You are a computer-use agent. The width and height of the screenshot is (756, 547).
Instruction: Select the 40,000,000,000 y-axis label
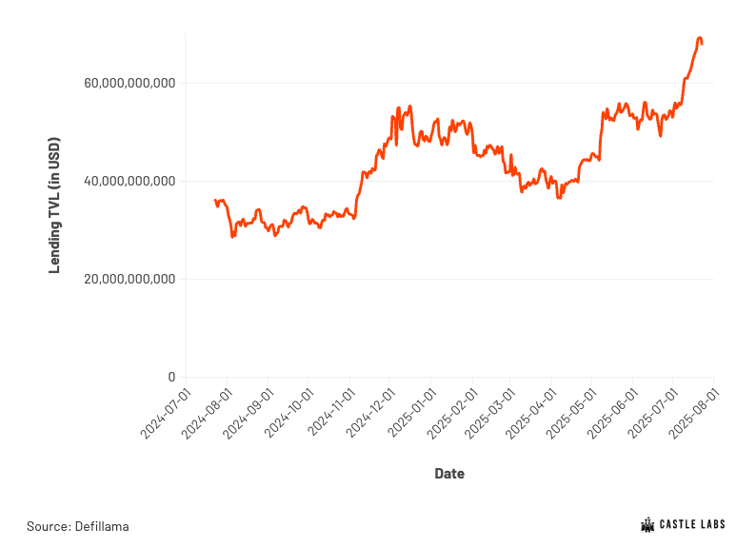129,181
